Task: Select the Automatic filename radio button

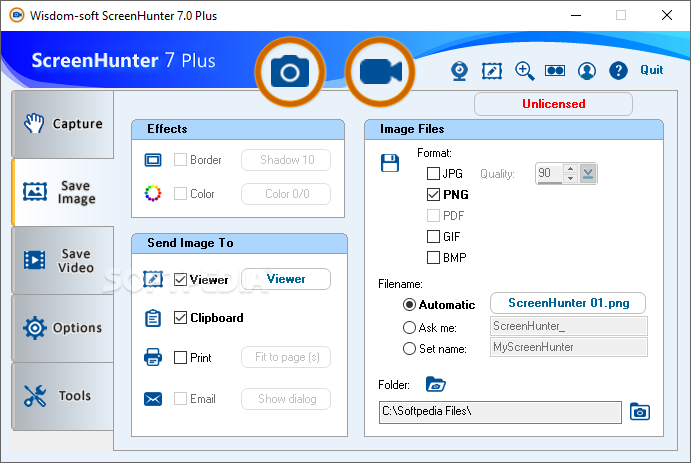Action: [x=409, y=304]
